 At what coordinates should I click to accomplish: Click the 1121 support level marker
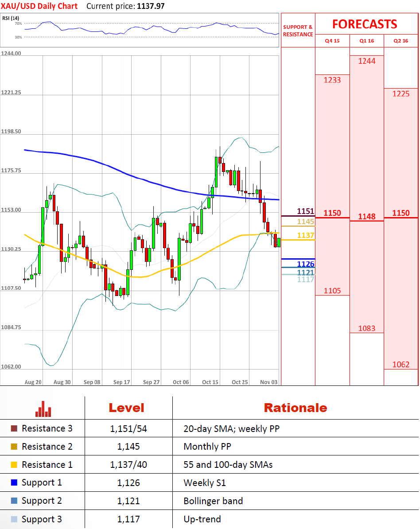(306, 272)
